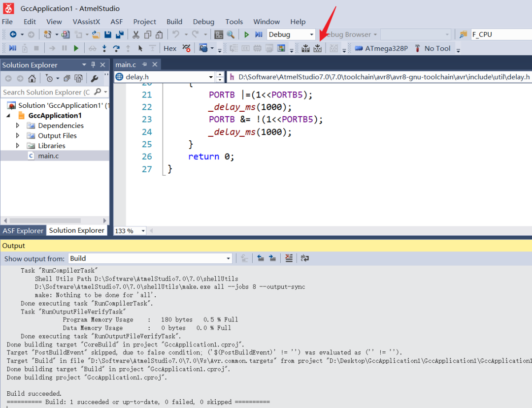This screenshot has width=532, height=408.
Task: Open the Edit menu
Action: coord(30,22)
